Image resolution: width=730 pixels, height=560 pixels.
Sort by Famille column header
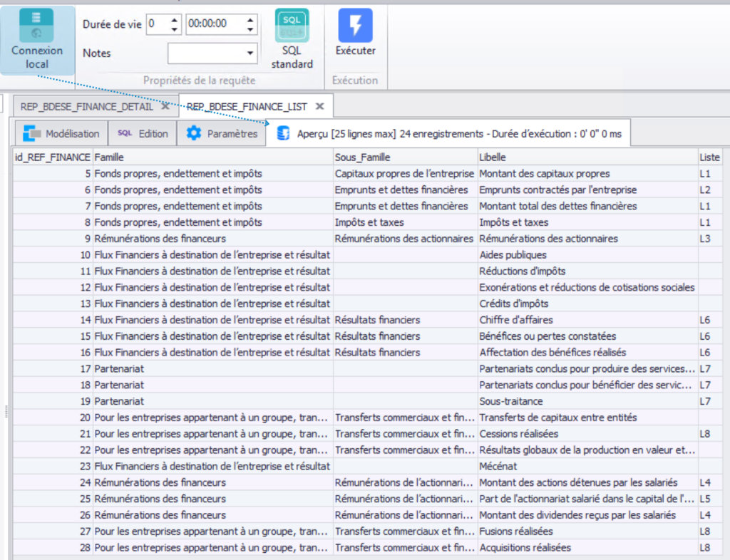[212, 157]
